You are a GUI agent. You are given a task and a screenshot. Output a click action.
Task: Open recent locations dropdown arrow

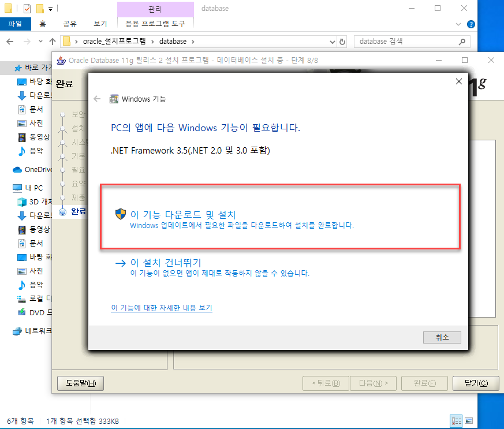click(x=40, y=42)
